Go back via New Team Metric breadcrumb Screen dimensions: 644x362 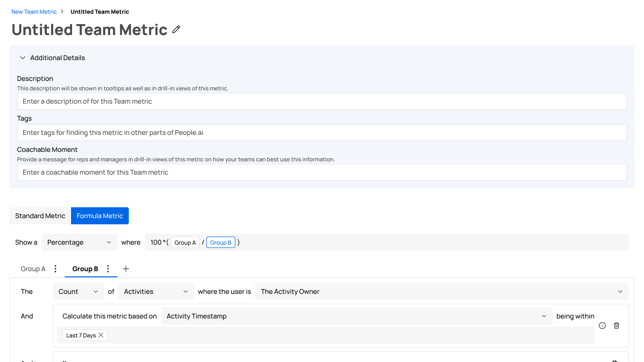[x=34, y=12]
